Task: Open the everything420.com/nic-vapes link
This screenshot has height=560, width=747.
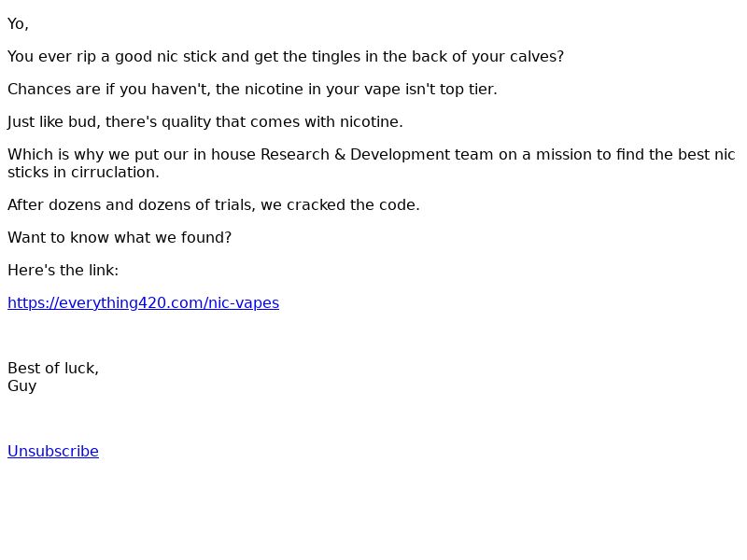Action: click(x=144, y=302)
